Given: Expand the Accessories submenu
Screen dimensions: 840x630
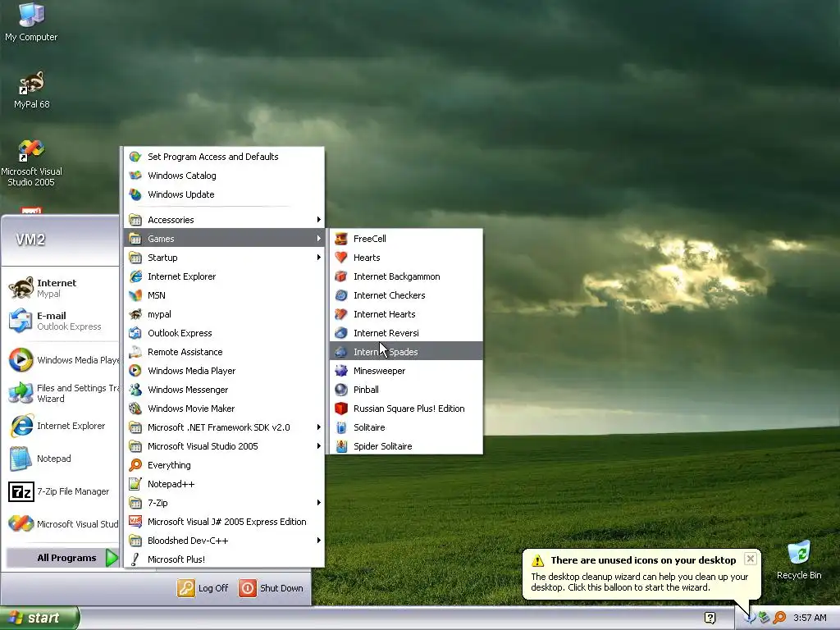Looking at the screenshot, I should pos(224,220).
